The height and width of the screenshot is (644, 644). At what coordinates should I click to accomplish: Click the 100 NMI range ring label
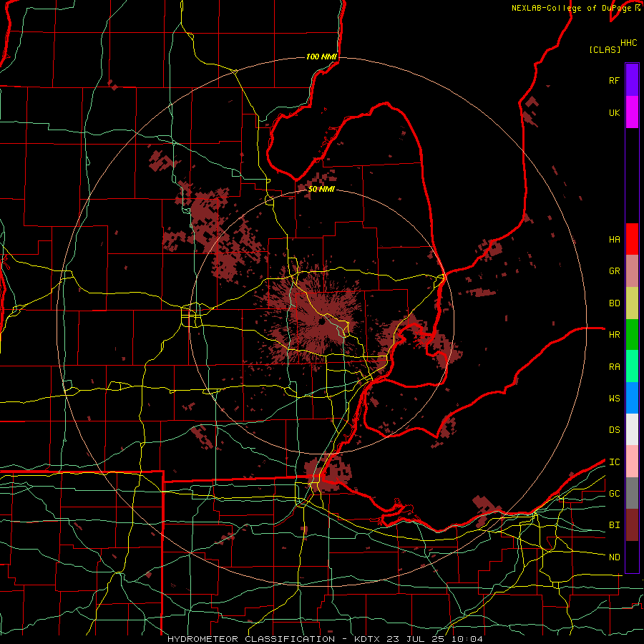(x=321, y=57)
